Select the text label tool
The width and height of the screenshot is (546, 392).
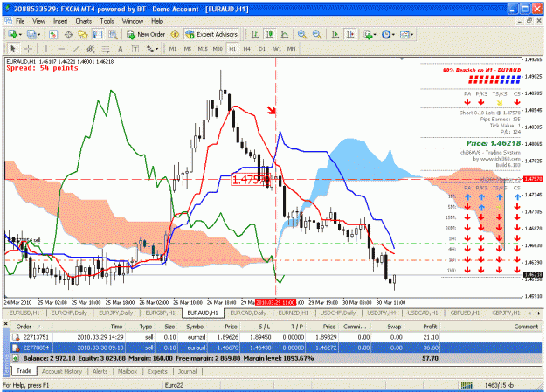coord(135,49)
